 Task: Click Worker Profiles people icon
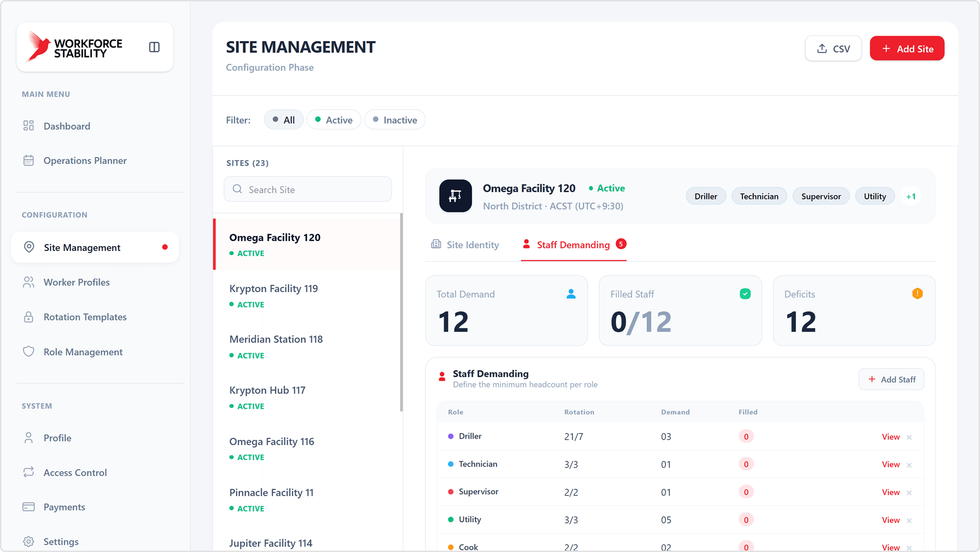point(29,282)
